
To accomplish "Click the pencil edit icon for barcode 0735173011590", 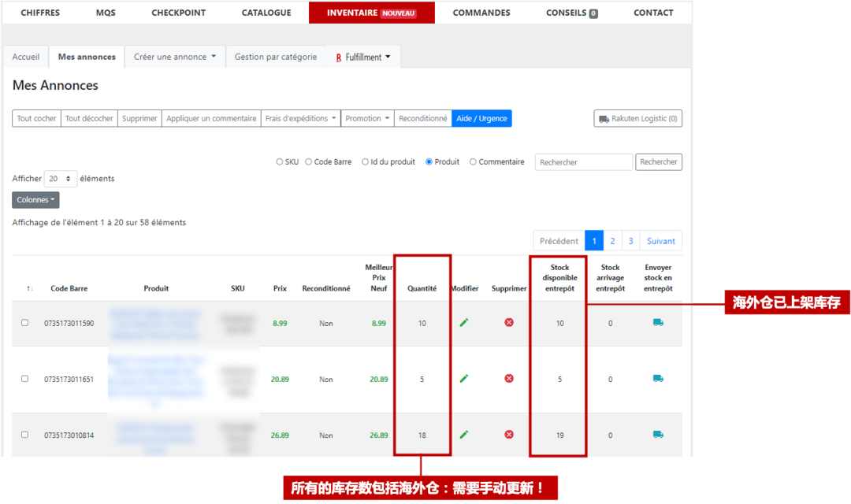I will click(x=464, y=323).
